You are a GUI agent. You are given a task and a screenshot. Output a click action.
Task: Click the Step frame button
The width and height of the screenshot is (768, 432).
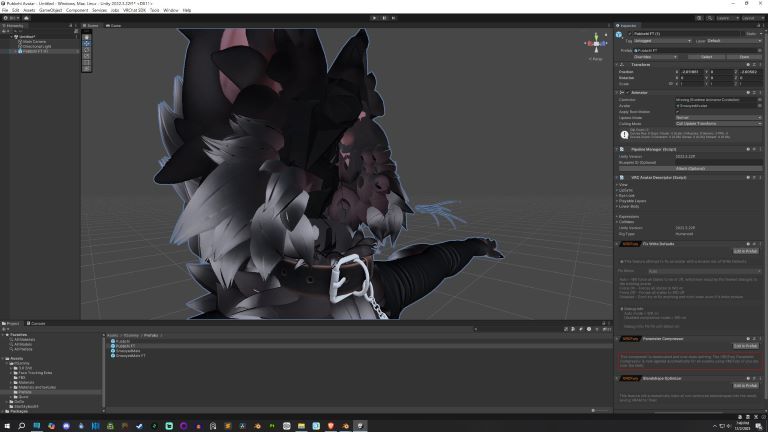(393, 18)
